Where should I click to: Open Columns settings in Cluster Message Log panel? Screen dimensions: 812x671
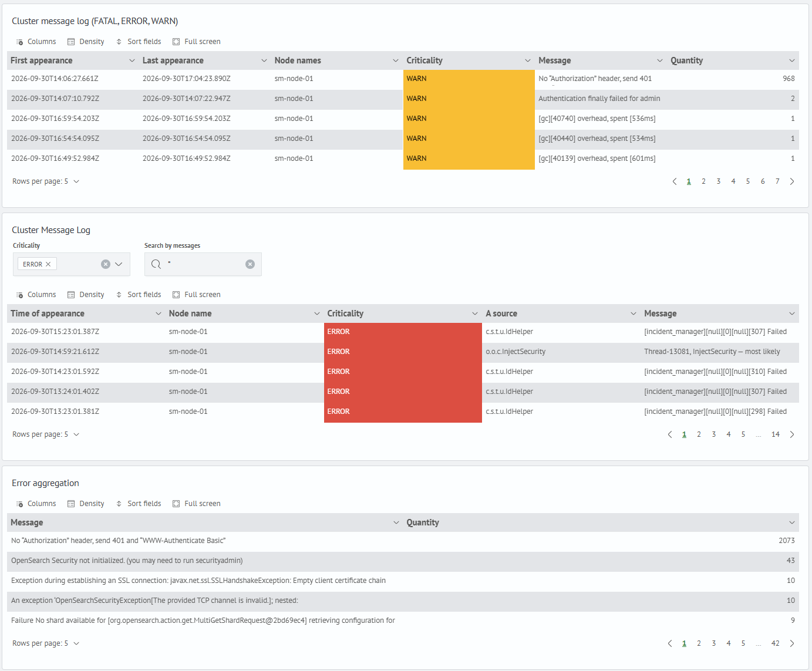coord(36,295)
